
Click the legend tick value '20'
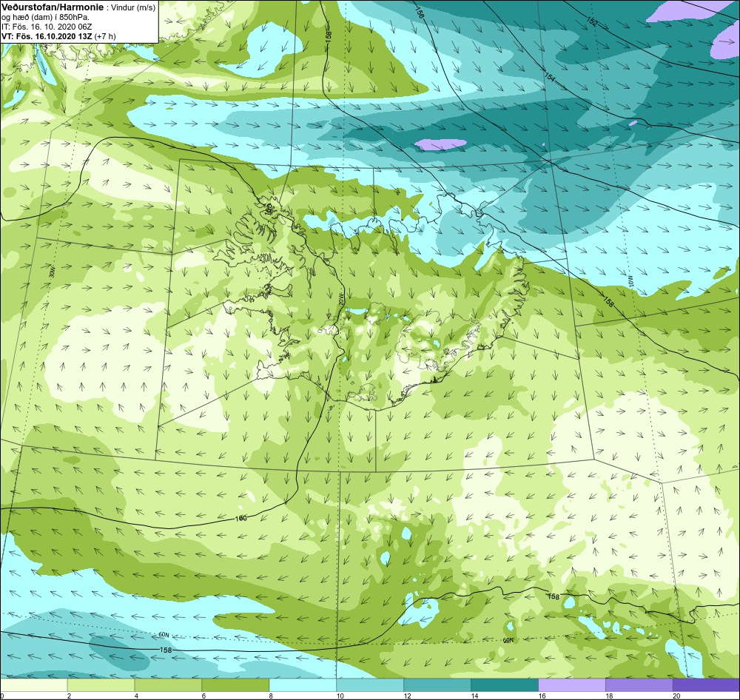click(676, 696)
